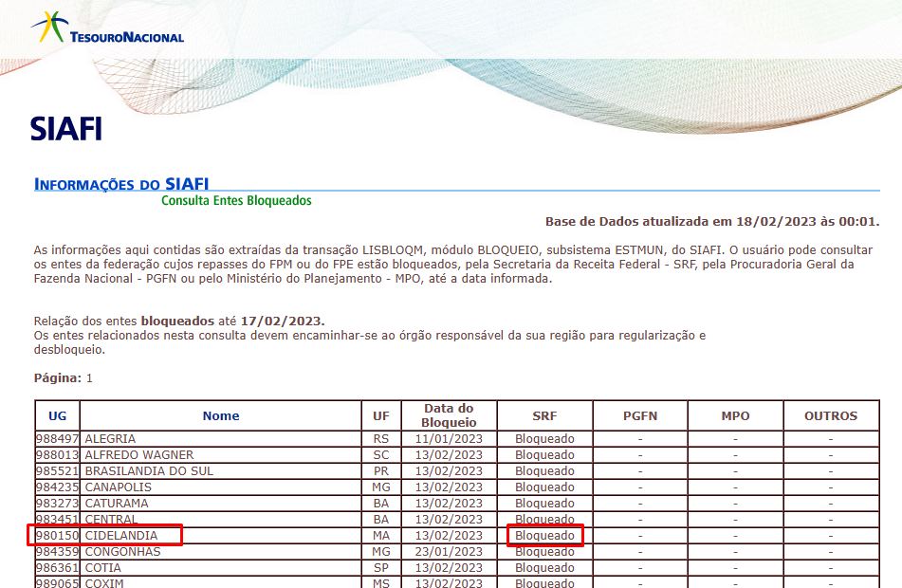This screenshot has height=588, width=902.
Task: Click the CIDELANDIA name cell
Action: 121,536
